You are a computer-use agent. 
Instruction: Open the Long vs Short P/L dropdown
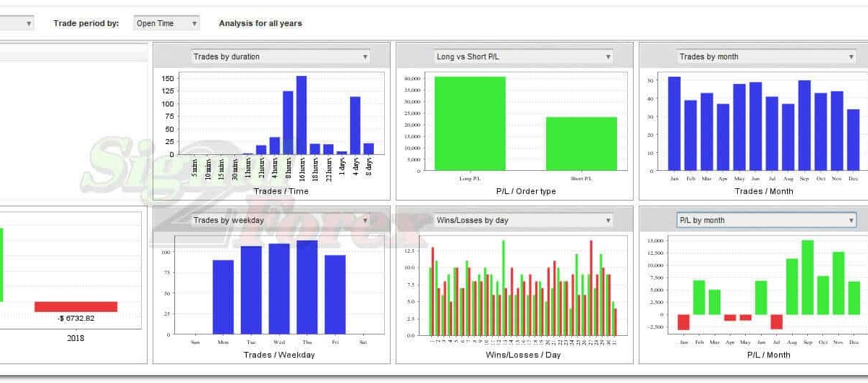[x=524, y=56]
